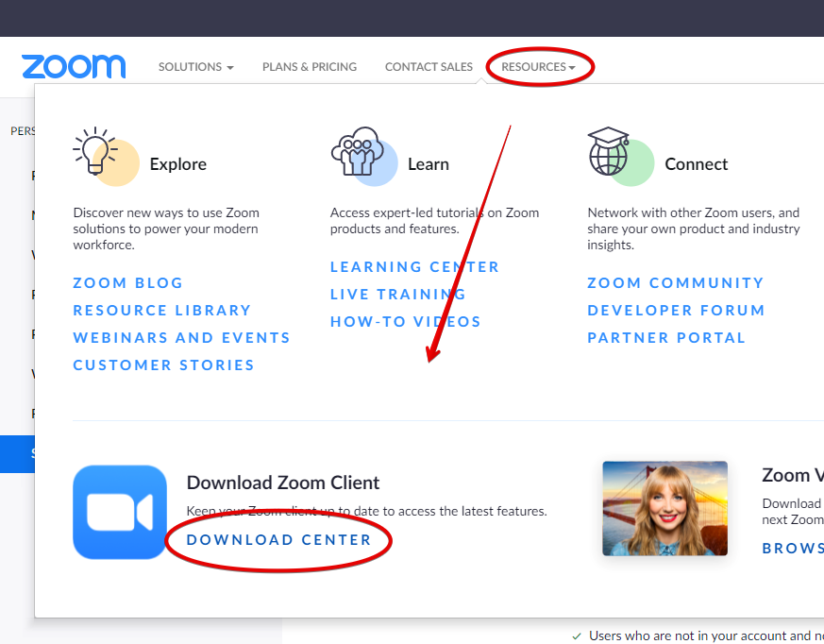Screen dimensions: 824x644
Task: Go to the Download Center
Action: click(279, 539)
